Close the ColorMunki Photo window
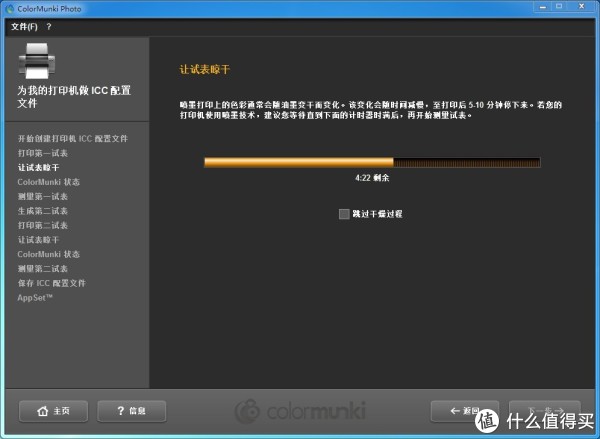 pyautogui.click(x=581, y=7)
